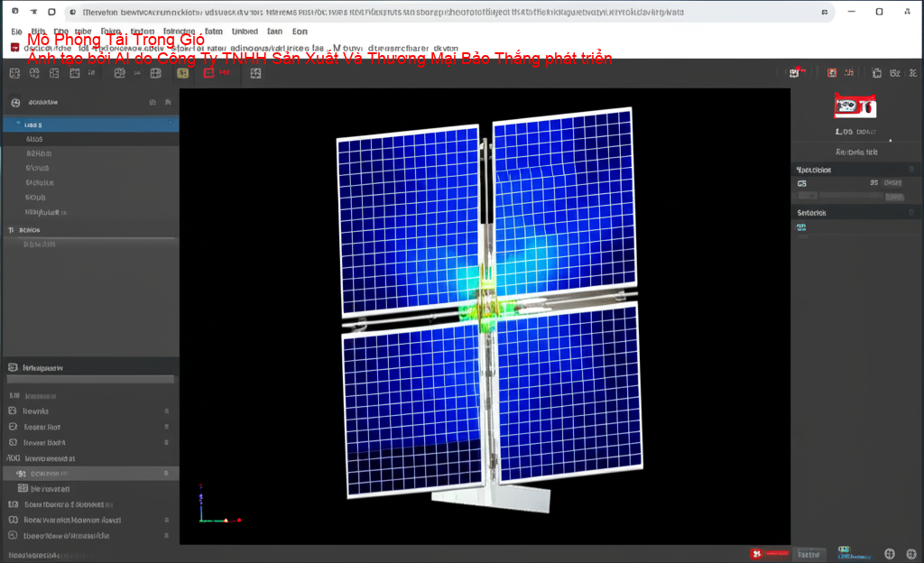Click the toolbar icon with the red notification dot
This screenshot has width=924, height=563.
(x=794, y=72)
